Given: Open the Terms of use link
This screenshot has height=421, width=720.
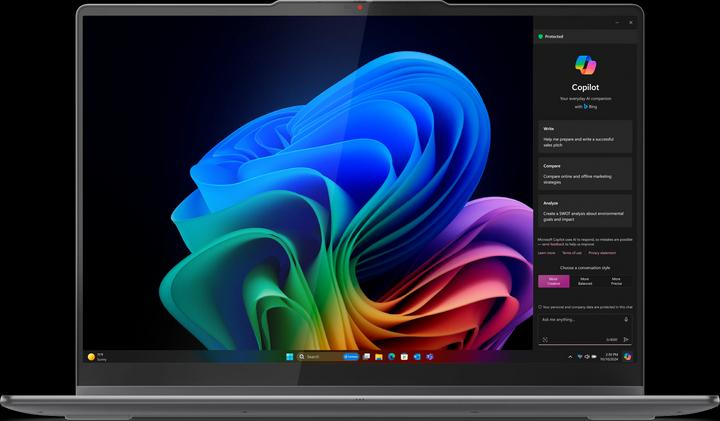Looking at the screenshot, I should pyautogui.click(x=572, y=253).
